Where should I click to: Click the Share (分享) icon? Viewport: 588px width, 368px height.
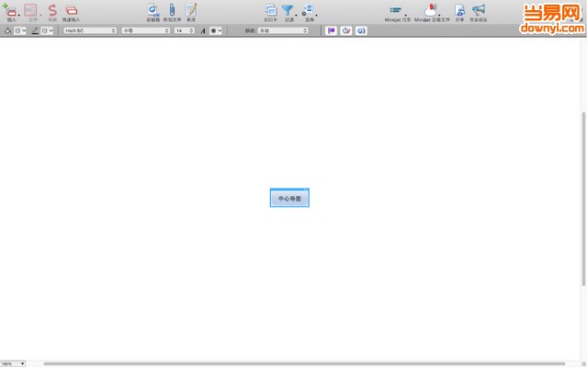coord(459,10)
